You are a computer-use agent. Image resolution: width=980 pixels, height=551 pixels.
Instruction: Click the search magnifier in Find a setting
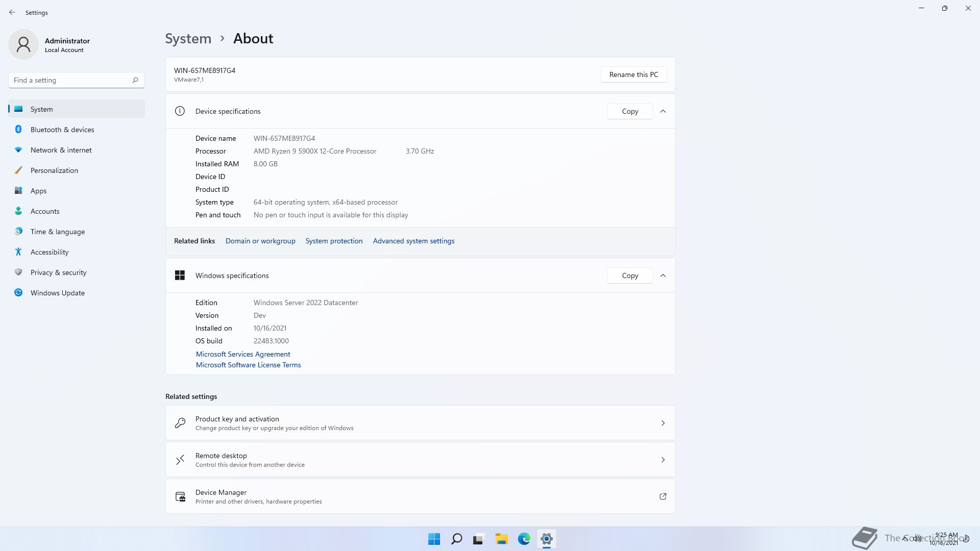(135, 80)
